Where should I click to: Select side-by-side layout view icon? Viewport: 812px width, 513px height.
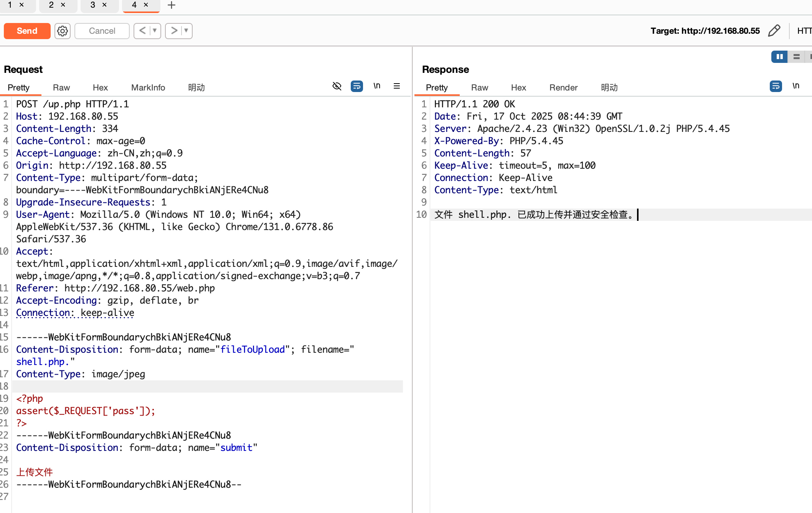pyautogui.click(x=779, y=57)
